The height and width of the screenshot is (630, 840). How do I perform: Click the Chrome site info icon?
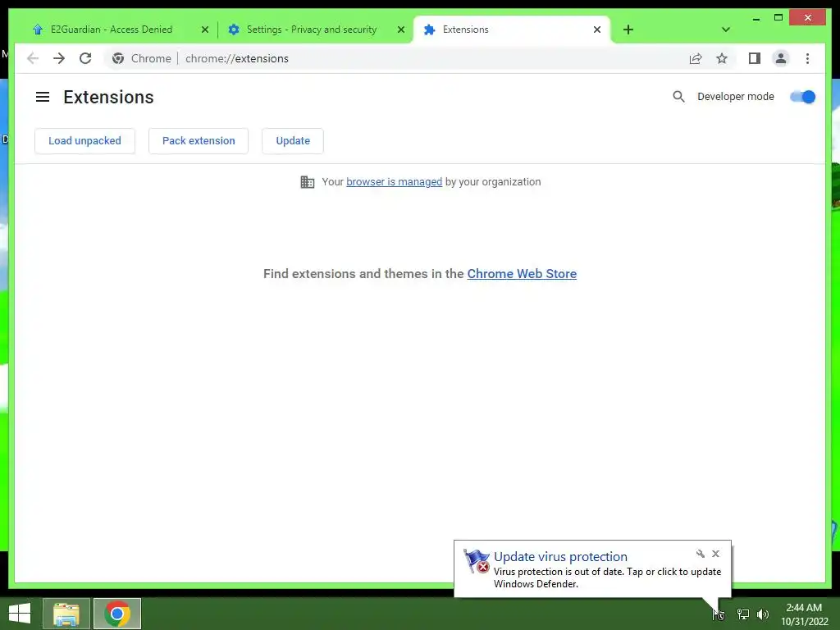click(x=118, y=58)
